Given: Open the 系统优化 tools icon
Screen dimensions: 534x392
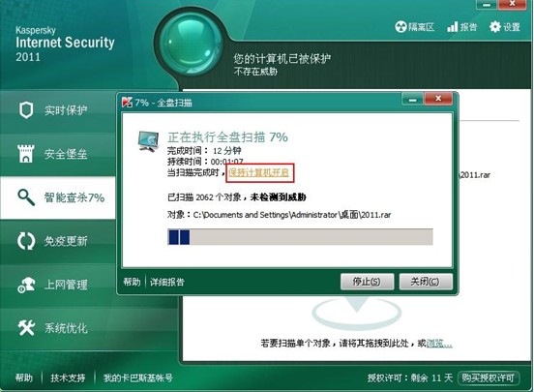Looking at the screenshot, I should (x=26, y=328).
